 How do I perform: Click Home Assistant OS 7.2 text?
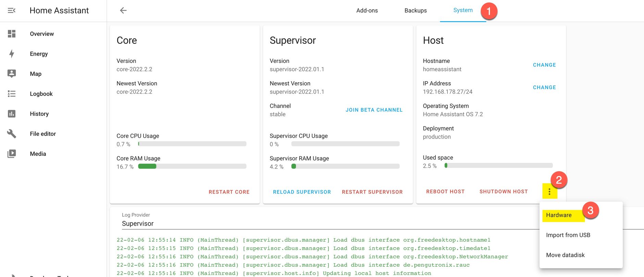pos(453,115)
